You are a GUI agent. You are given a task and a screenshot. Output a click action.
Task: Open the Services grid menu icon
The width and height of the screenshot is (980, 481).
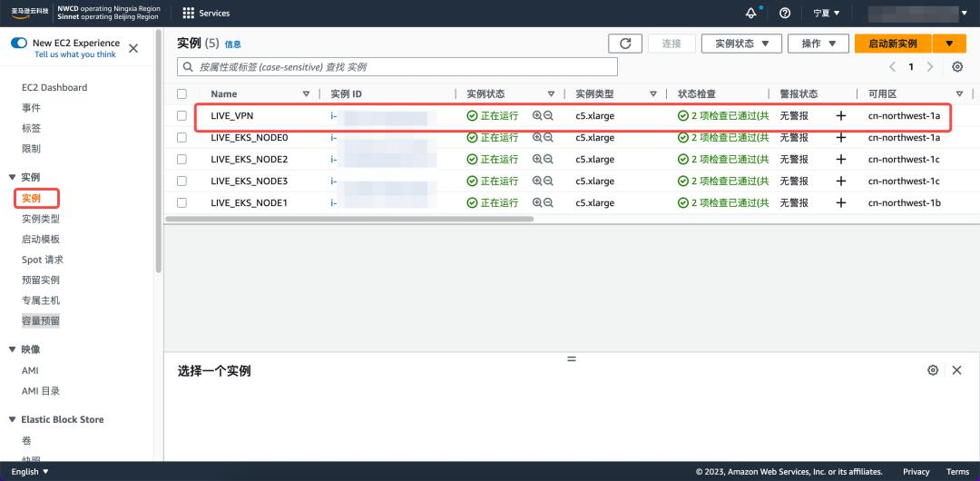tap(188, 13)
